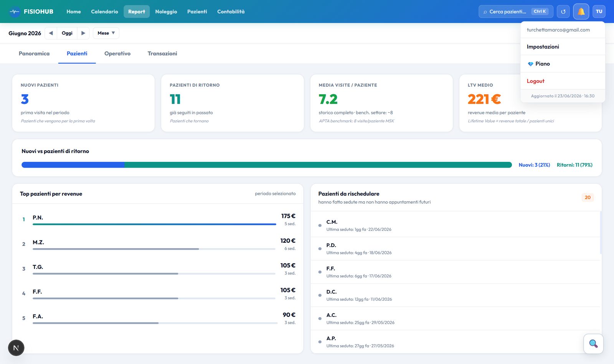Click top patient F.A. row
614x364 pixels.
158,318
